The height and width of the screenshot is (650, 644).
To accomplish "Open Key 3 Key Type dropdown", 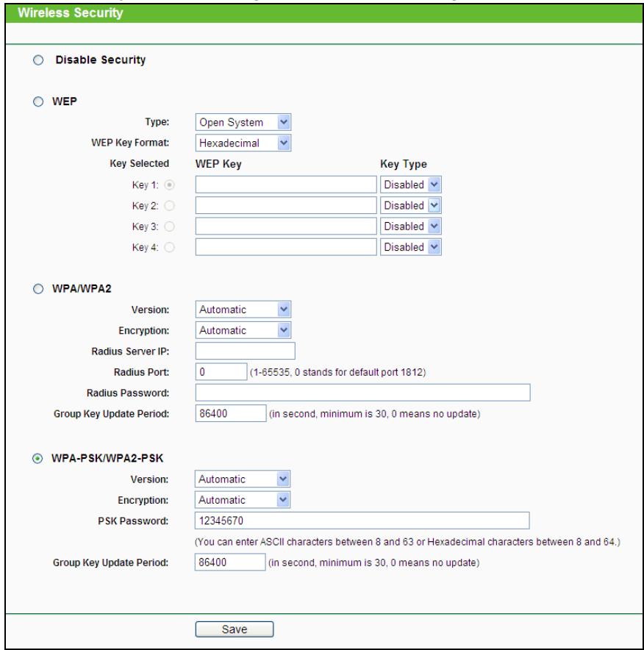I will pos(412,226).
